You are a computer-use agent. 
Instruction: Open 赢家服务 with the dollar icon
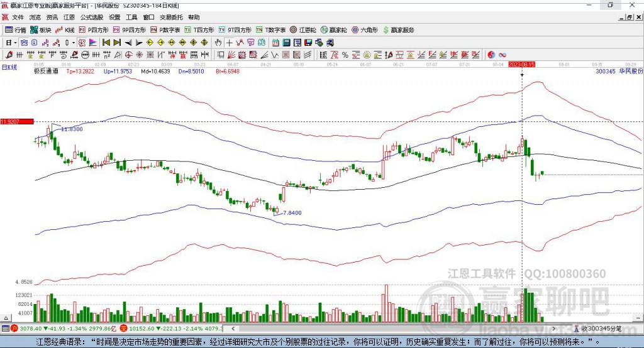(398, 30)
